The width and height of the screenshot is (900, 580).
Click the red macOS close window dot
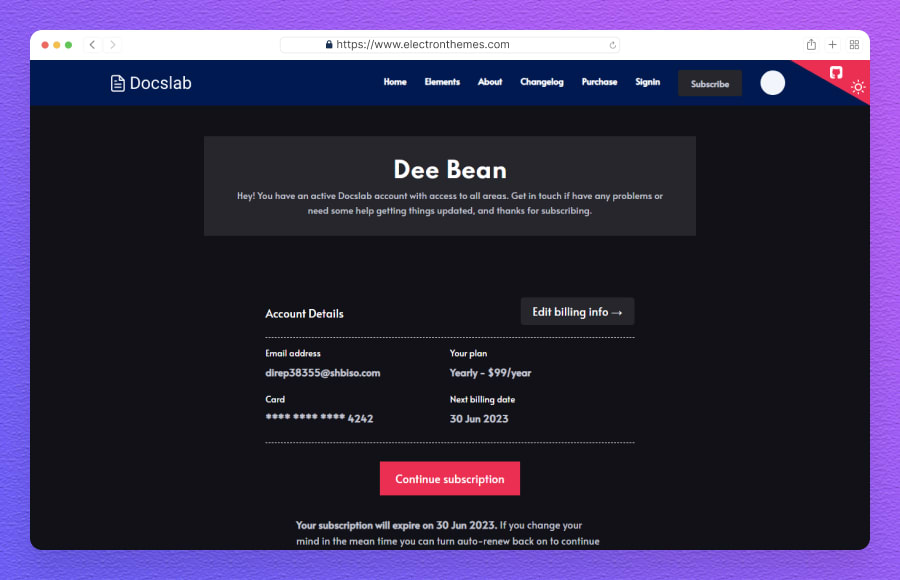[45, 45]
